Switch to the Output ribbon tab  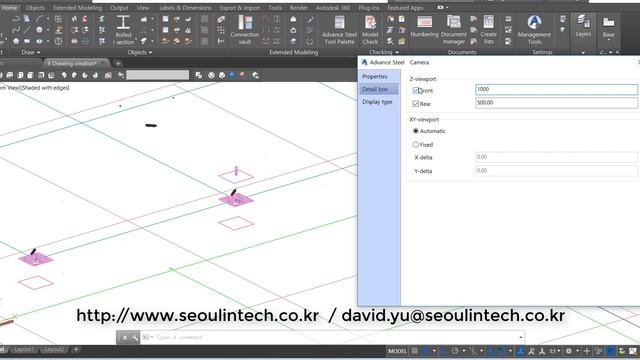pyautogui.click(x=119, y=8)
